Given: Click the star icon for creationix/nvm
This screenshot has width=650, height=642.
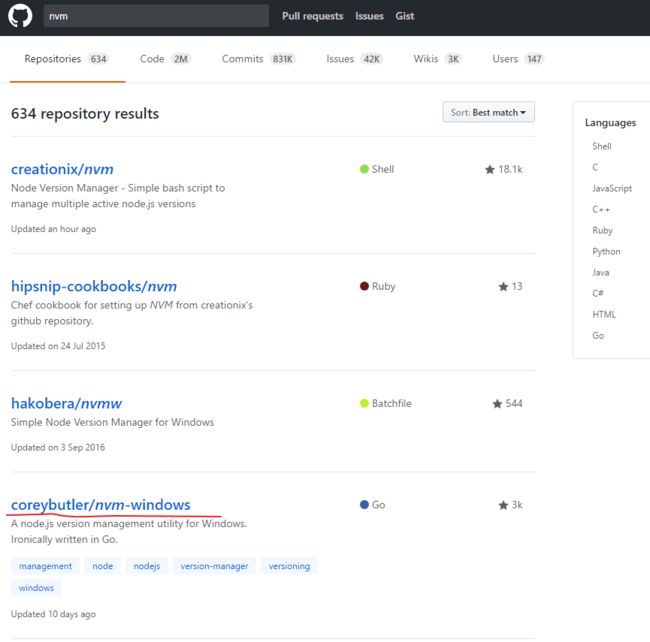Looking at the screenshot, I should click(x=490, y=169).
